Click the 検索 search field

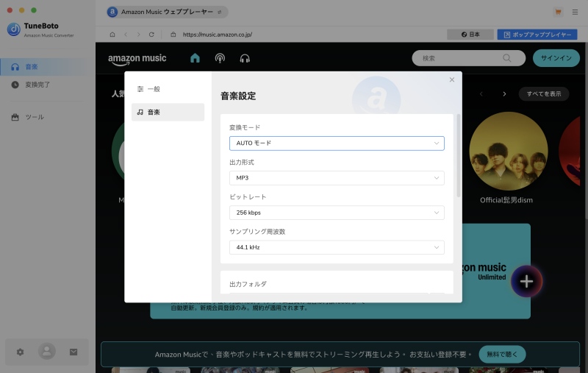point(468,58)
